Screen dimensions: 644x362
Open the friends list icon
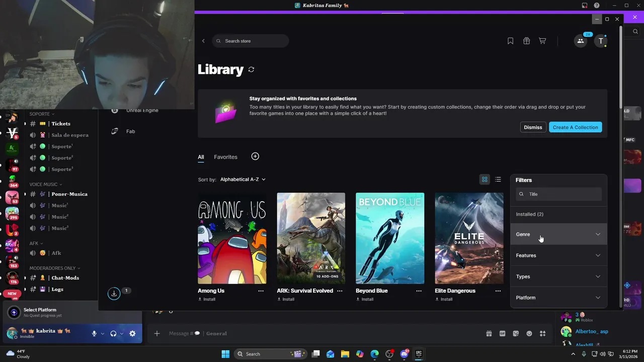[580, 41]
